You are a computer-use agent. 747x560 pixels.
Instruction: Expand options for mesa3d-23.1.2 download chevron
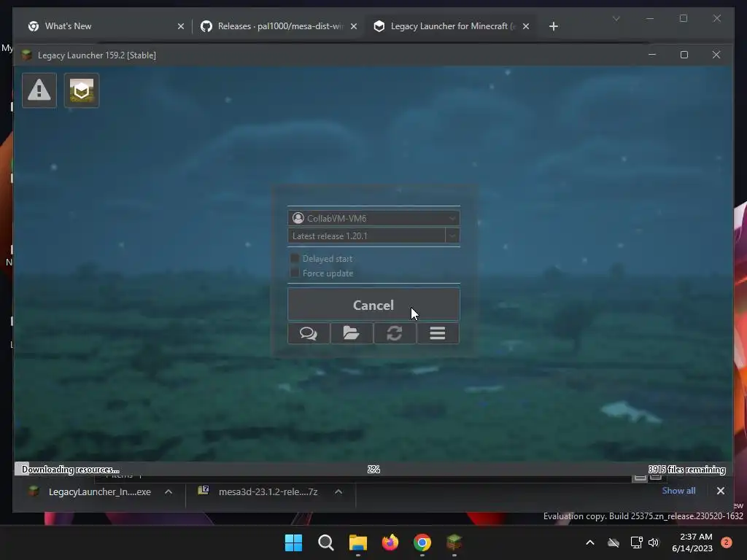(x=338, y=492)
